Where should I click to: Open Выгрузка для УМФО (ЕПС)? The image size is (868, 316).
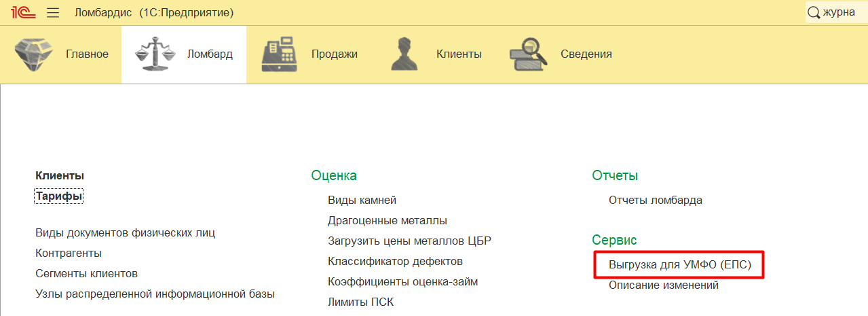[680, 264]
